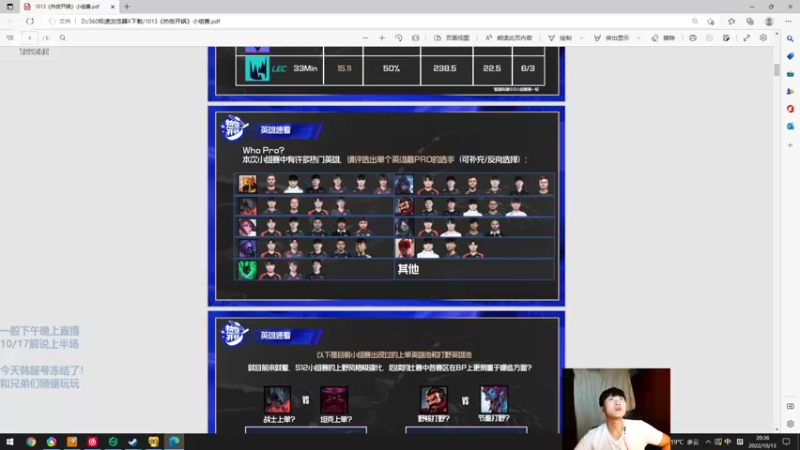Start read aloud for this page

[509, 38]
